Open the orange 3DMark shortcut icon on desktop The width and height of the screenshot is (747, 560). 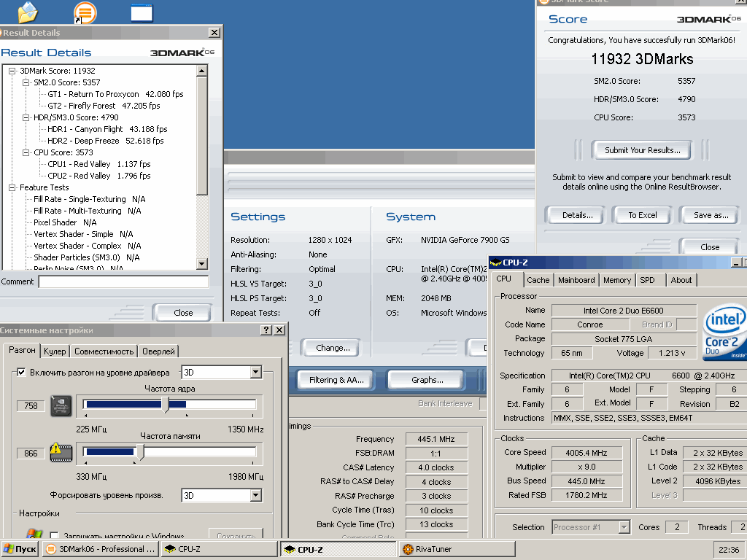(85, 12)
